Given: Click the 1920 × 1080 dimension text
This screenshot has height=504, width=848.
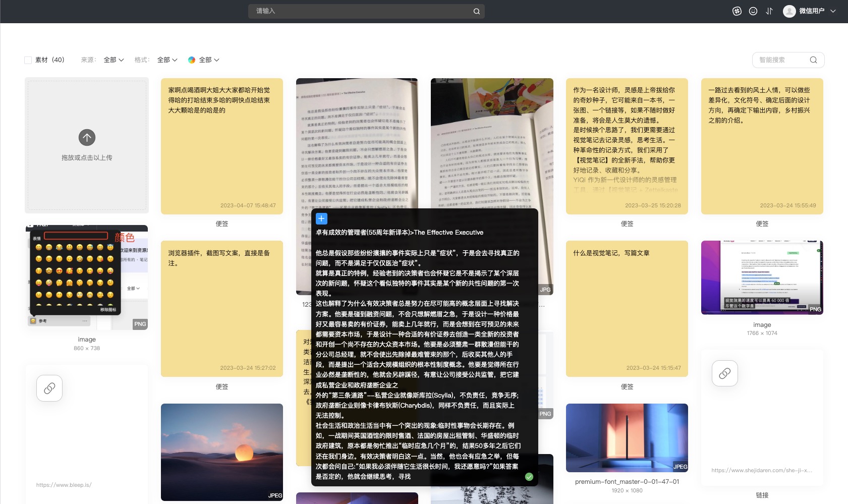Looking at the screenshot, I should pos(627,490).
